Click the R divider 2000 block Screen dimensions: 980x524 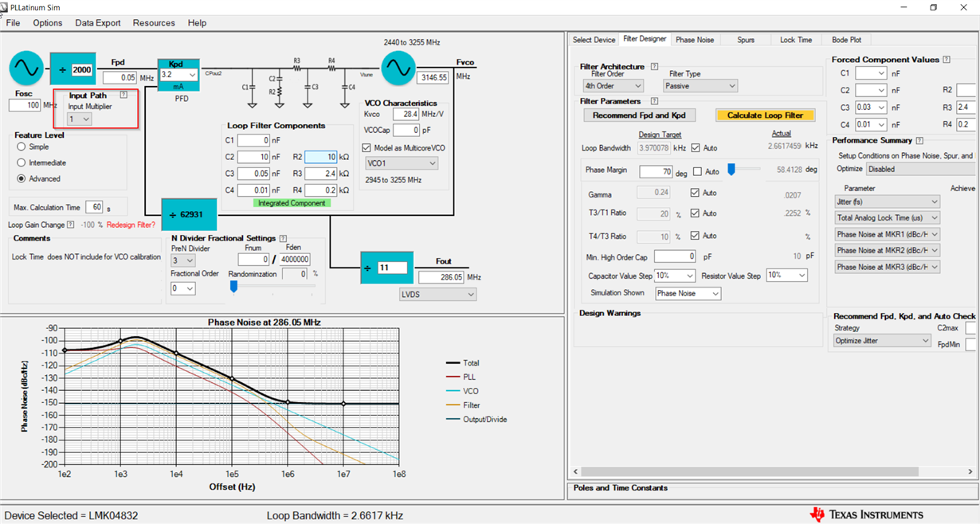click(73, 69)
